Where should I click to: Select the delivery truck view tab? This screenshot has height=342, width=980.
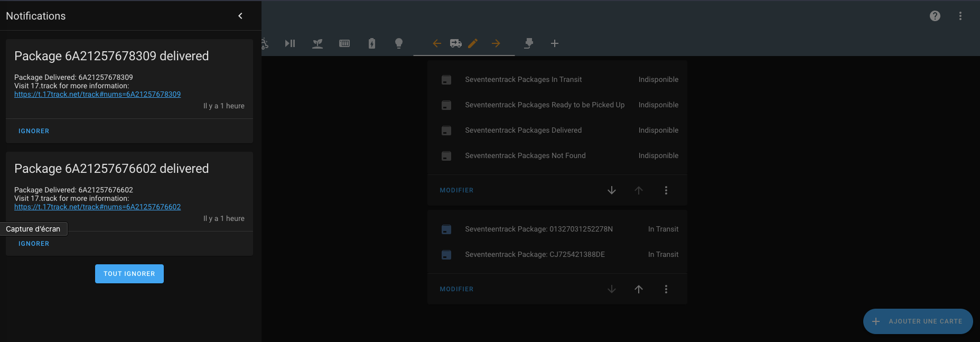455,43
